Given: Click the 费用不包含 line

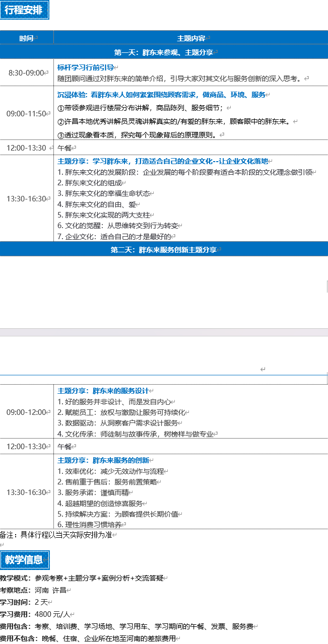Looking at the screenshot, I should 88,638.
